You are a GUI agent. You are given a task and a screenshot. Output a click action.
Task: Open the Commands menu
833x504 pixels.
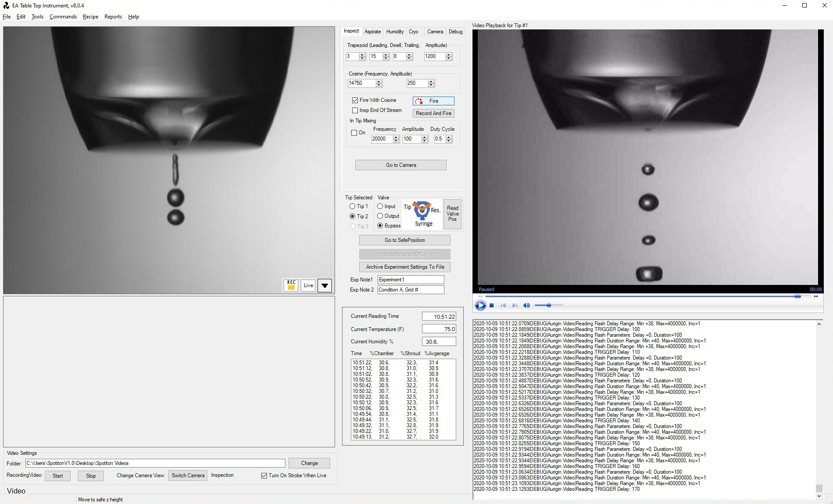click(63, 17)
